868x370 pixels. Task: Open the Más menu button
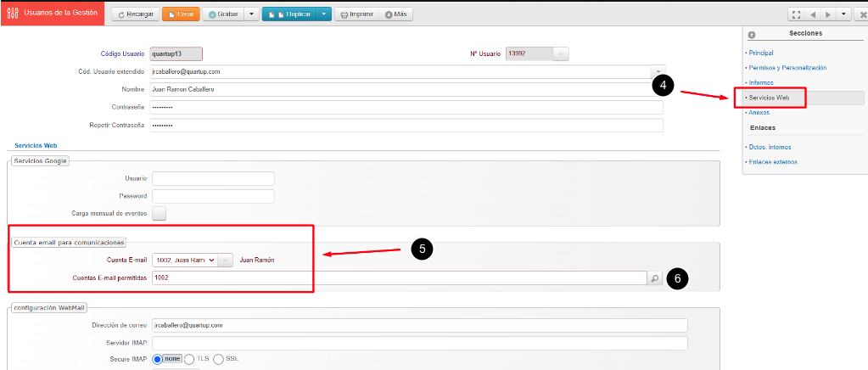coord(396,14)
